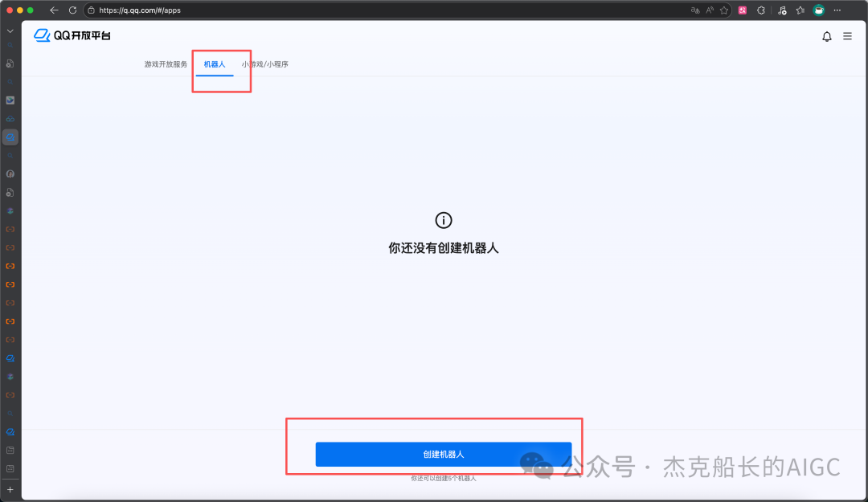Viewport: 868px width, 502px height.
Task: View site information lock icon
Action: point(92,10)
